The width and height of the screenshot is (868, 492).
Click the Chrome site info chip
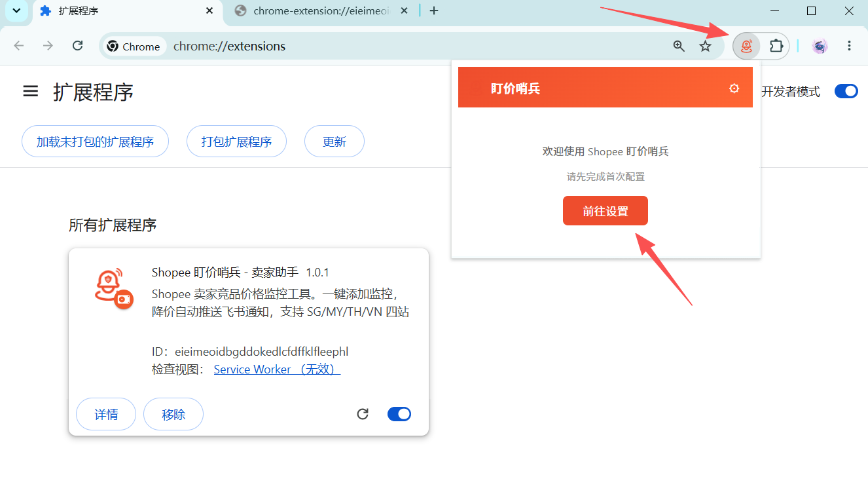point(134,47)
